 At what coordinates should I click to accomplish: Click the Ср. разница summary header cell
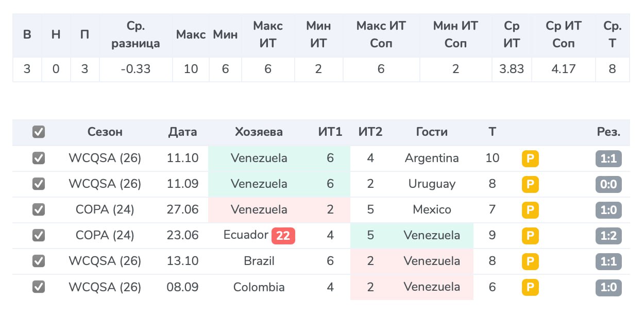pos(135,35)
